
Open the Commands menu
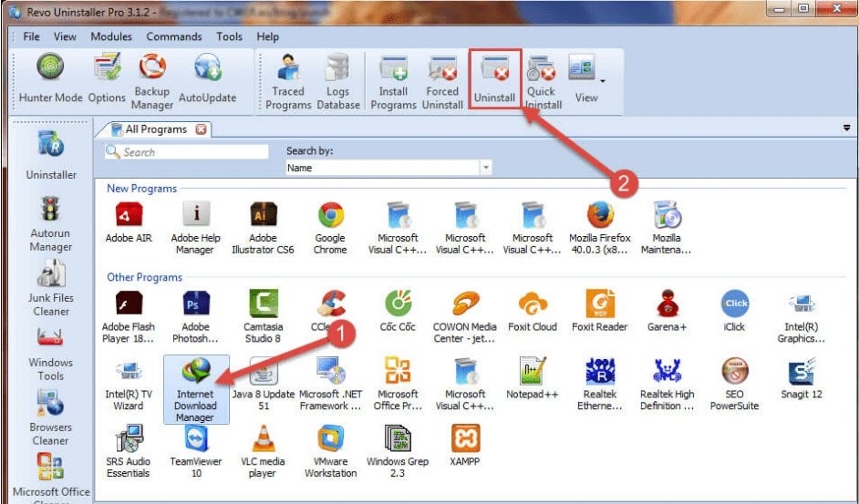tap(173, 36)
